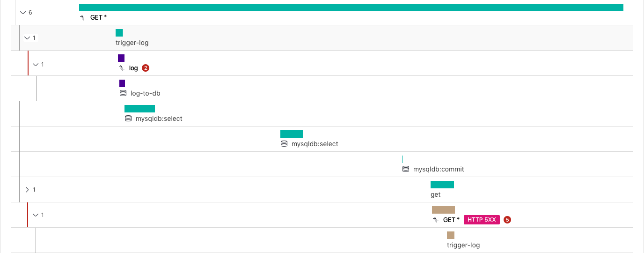Click the tan trigger-log duration bar
The width and height of the screenshot is (644, 253).
[450, 235]
